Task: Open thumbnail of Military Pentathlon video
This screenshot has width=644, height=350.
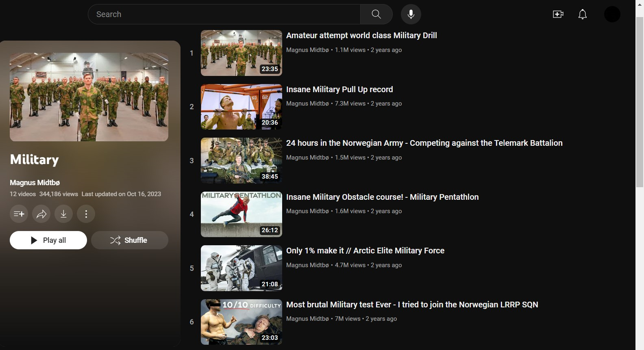Action: click(x=241, y=214)
